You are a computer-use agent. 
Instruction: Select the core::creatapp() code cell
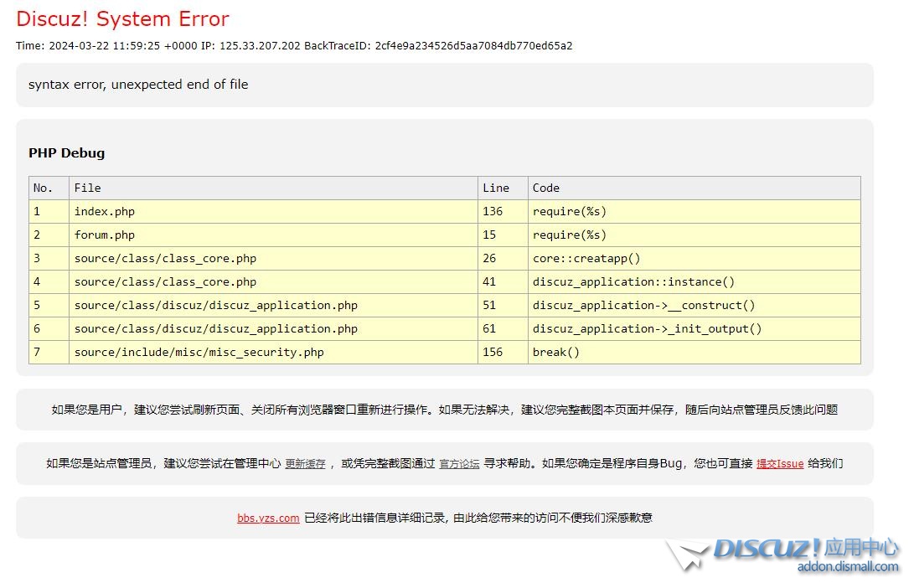coord(586,259)
